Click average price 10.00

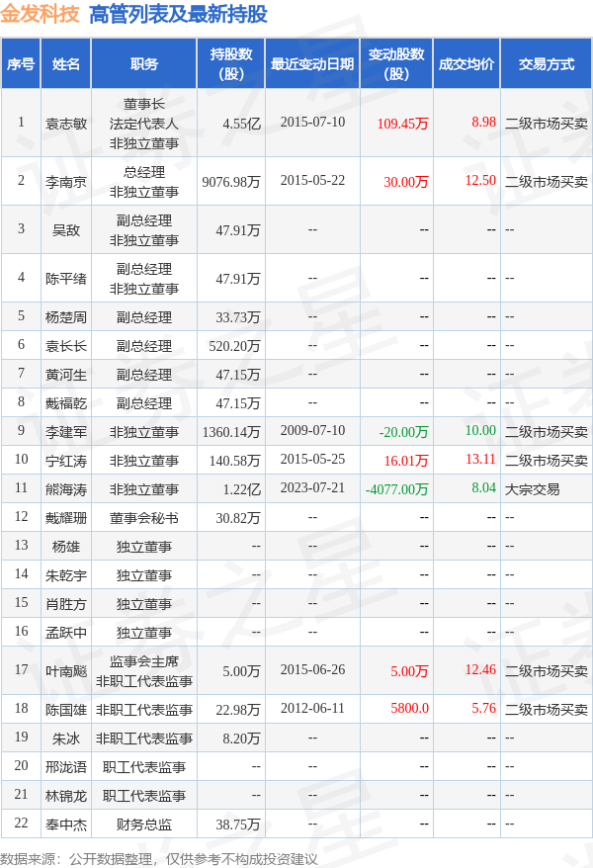pyautogui.click(x=480, y=430)
